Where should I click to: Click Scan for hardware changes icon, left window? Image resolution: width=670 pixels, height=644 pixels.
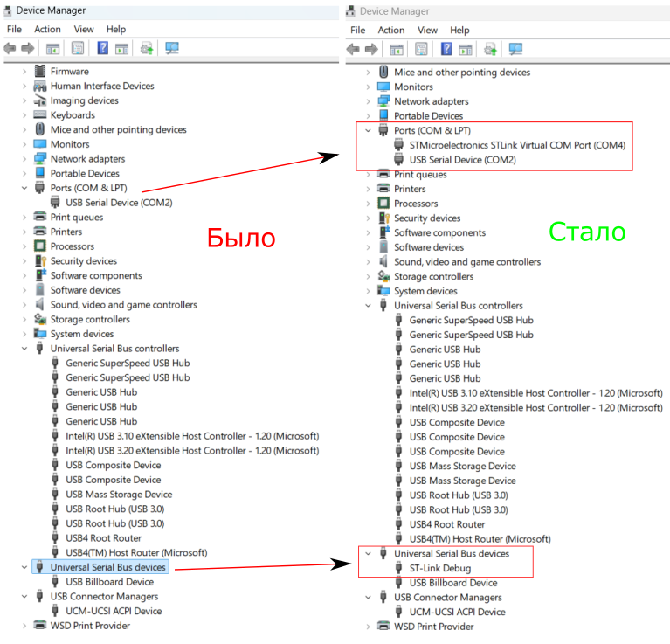tap(172, 48)
